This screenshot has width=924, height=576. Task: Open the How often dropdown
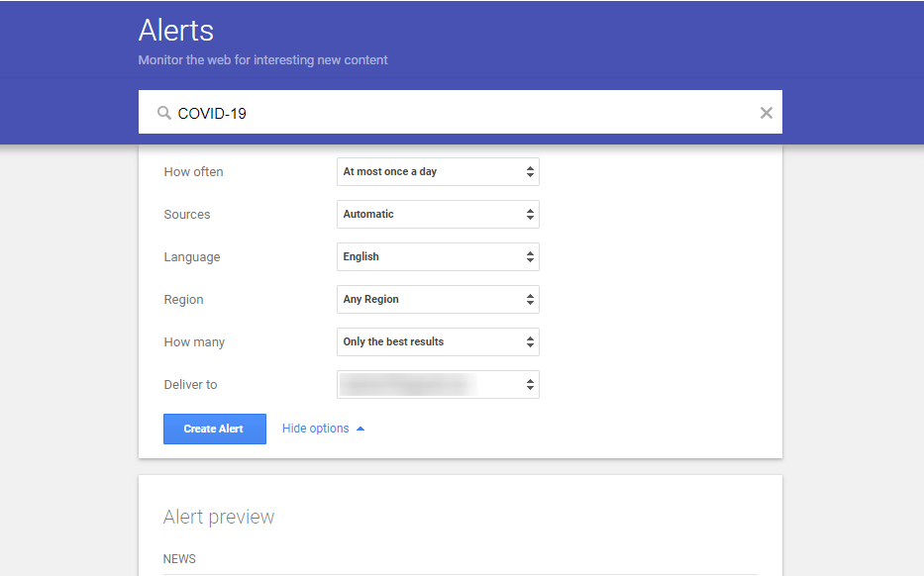click(x=438, y=172)
